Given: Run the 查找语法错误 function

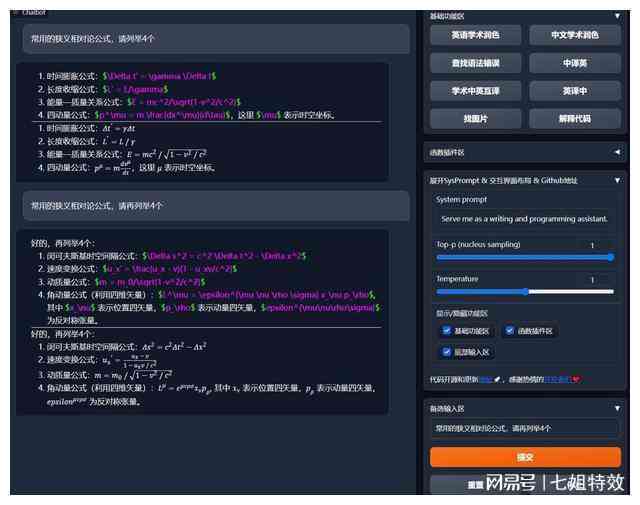Looking at the screenshot, I should click(475, 63).
